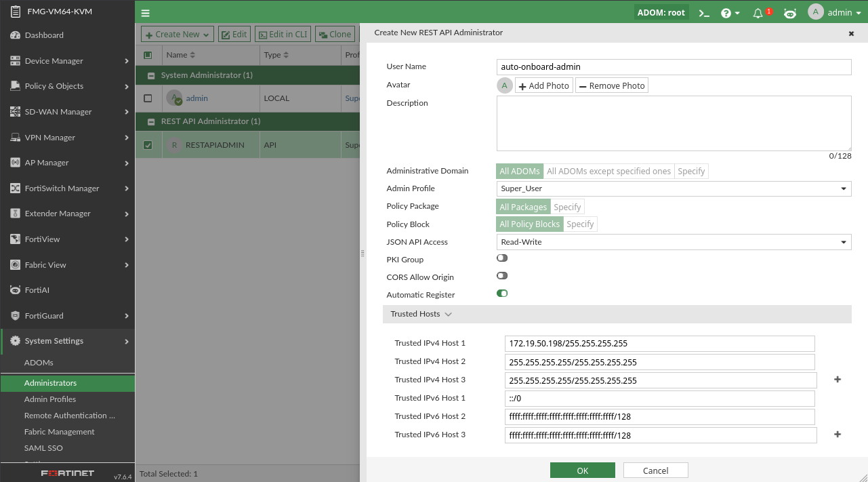Add another trusted IPv6 host with plus icon
Image resolution: width=868 pixels, height=482 pixels.
pyautogui.click(x=838, y=435)
